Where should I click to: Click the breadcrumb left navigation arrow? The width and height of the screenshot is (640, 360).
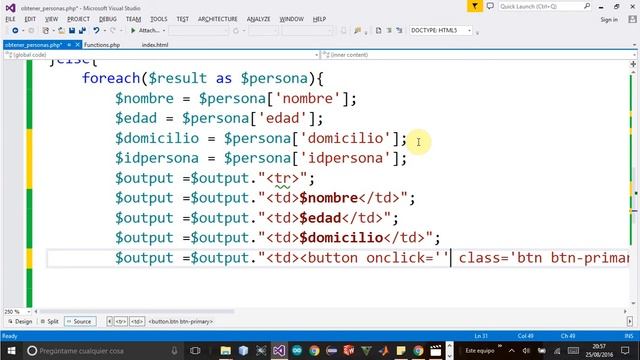(x=109, y=322)
